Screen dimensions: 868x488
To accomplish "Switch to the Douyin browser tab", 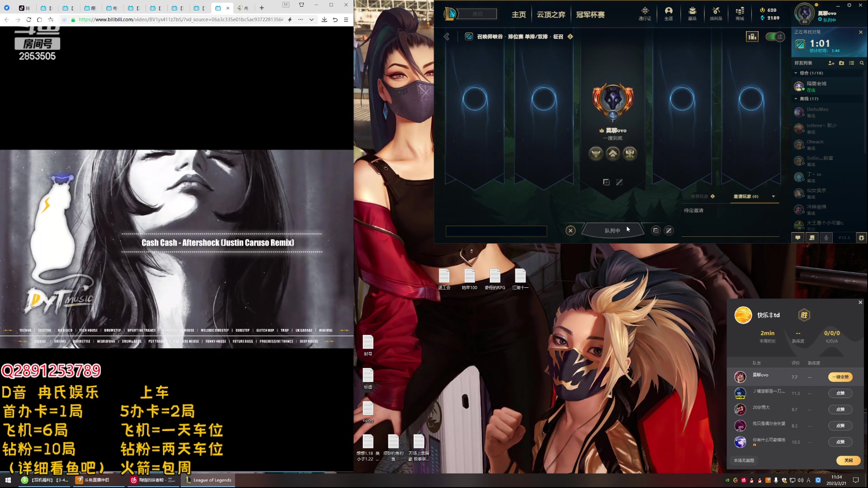I will pos(24,8).
